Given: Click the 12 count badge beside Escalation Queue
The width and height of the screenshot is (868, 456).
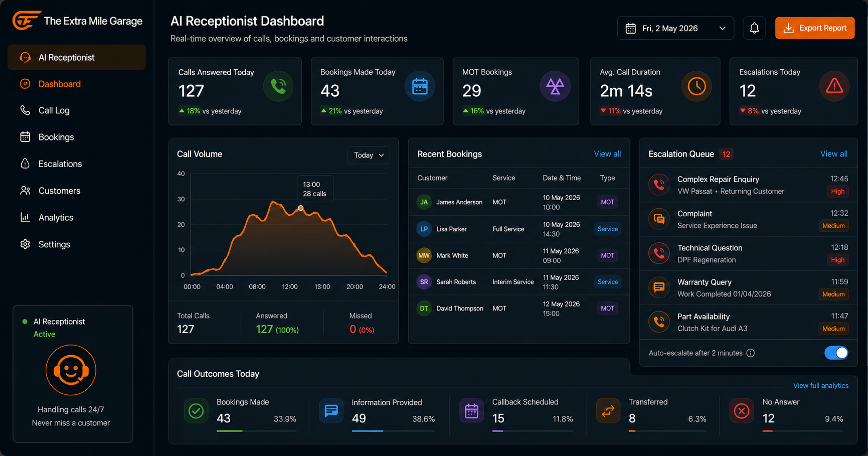Looking at the screenshot, I should coord(726,154).
